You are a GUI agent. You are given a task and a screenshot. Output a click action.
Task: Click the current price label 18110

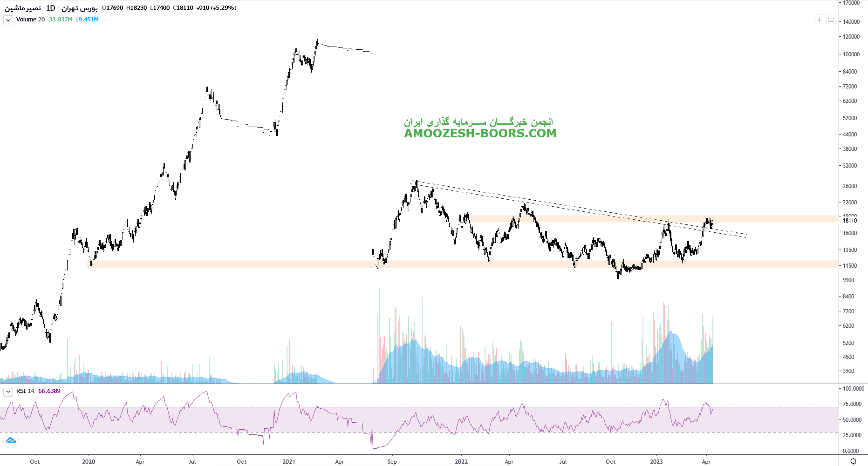pos(850,221)
